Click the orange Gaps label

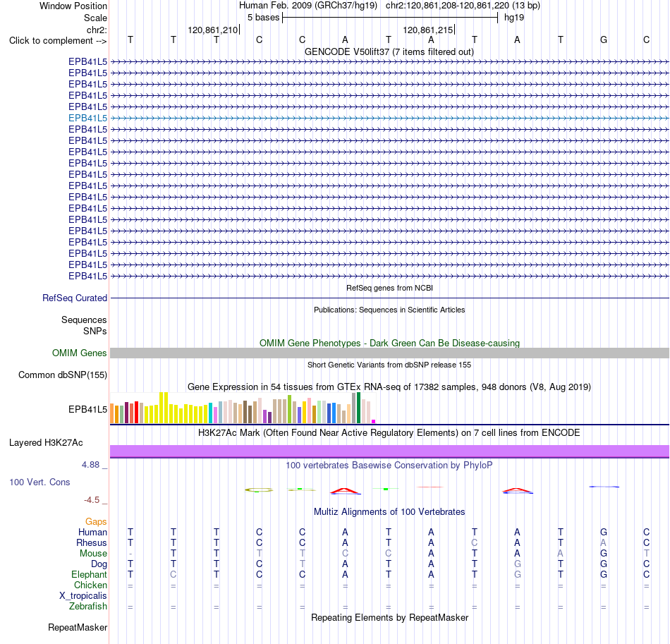(x=96, y=521)
